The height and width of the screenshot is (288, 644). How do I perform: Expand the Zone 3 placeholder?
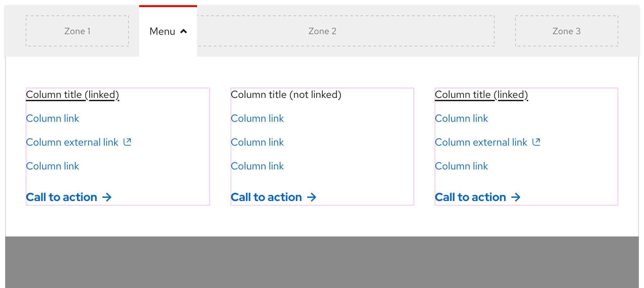(x=567, y=31)
